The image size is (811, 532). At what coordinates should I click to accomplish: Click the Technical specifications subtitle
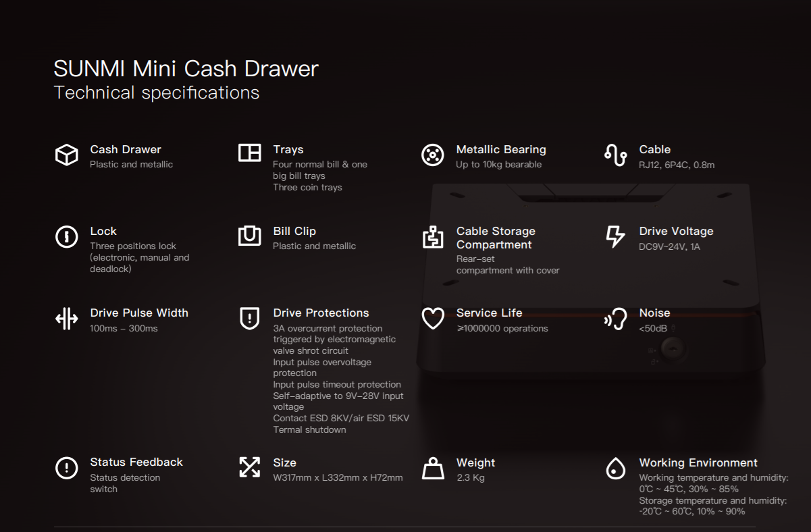[x=156, y=92]
